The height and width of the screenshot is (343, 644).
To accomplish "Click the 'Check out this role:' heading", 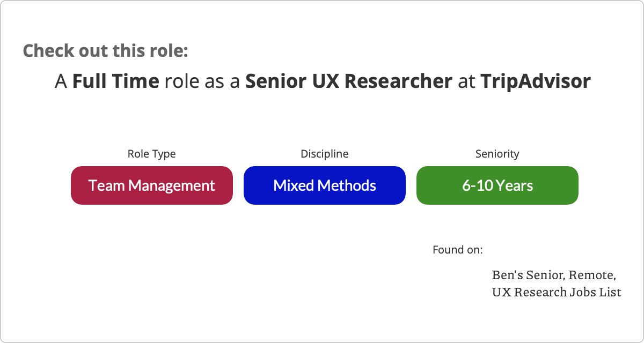I will coord(106,51).
